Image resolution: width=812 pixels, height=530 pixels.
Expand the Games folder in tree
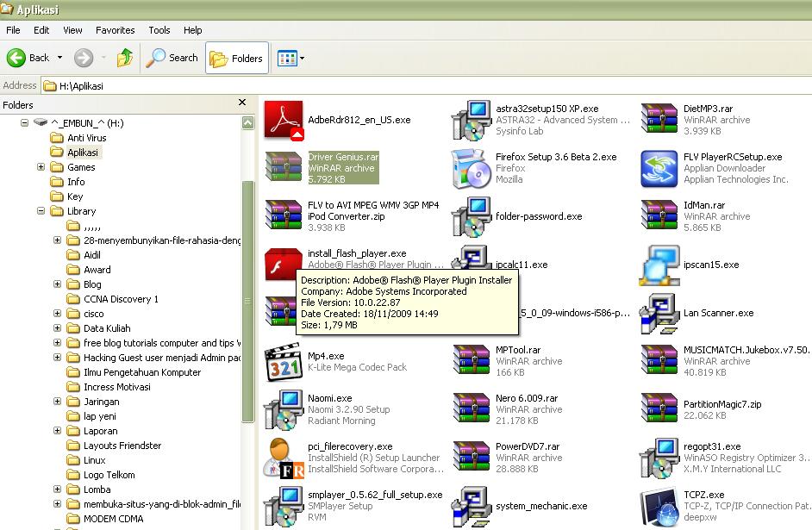tap(41, 166)
